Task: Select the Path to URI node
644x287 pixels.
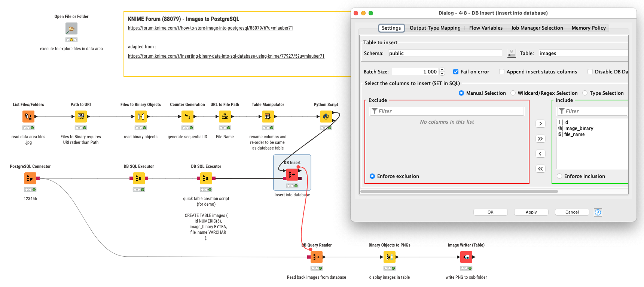Action: (x=81, y=117)
